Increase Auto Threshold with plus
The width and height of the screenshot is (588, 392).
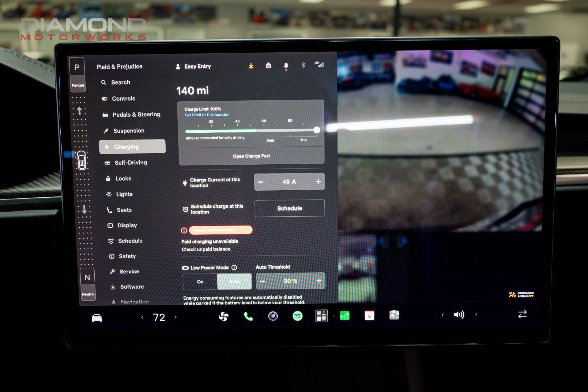[319, 281]
